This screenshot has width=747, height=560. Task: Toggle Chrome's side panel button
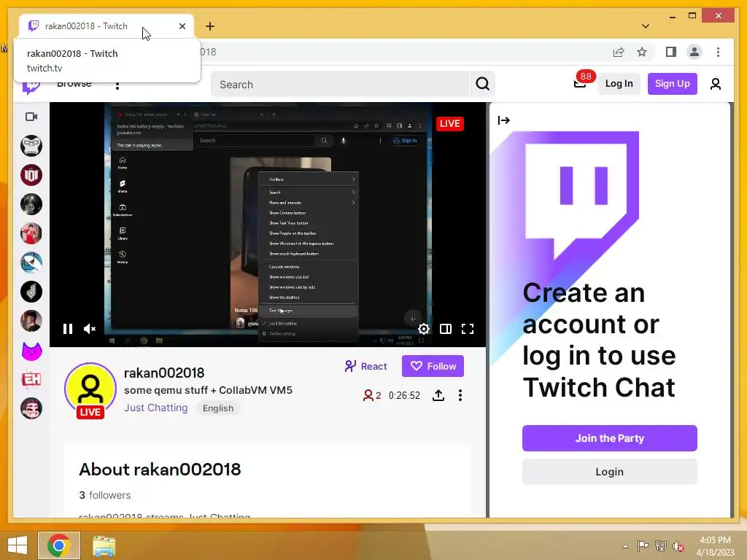click(671, 52)
